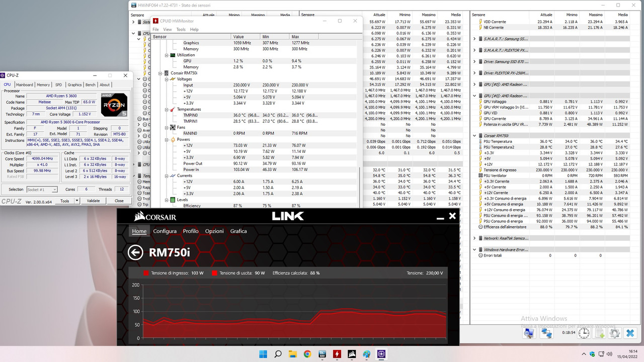Viewport: 644px width, 362px height.
Task: Click Home tab in Corsair Link
Action: (139, 231)
